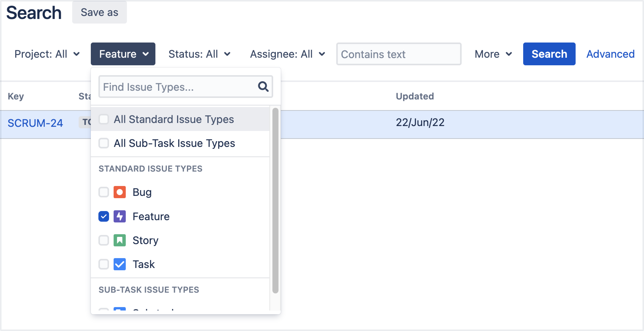Open the Project: All dropdown

pos(47,54)
